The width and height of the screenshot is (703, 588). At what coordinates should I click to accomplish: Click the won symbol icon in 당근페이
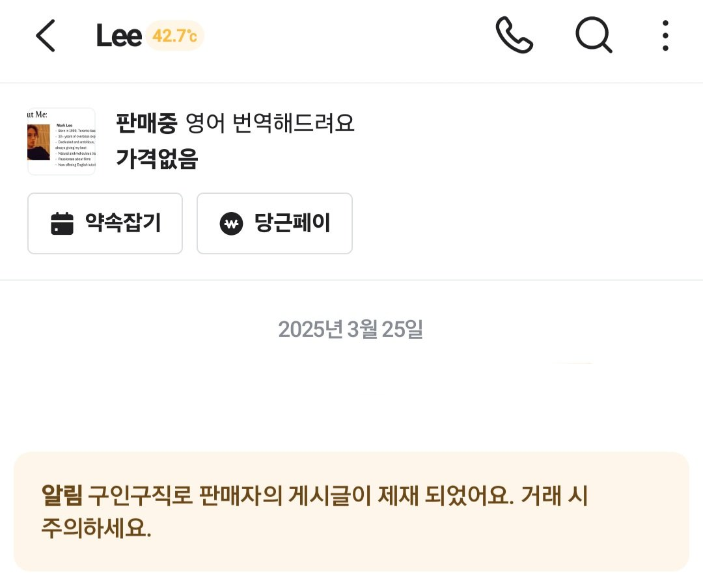(x=231, y=224)
